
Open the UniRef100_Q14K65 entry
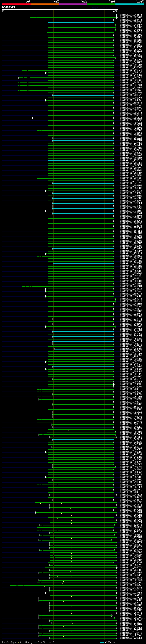[x=131, y=314]
